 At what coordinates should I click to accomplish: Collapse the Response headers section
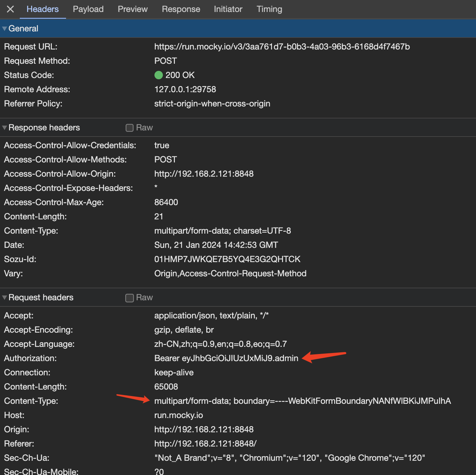coord(5,128)
